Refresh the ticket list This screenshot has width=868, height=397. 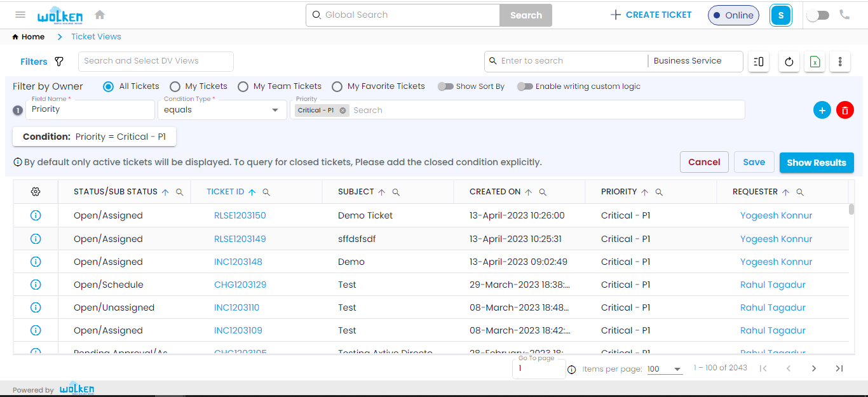pyautogui.click(x=789, y=62)
